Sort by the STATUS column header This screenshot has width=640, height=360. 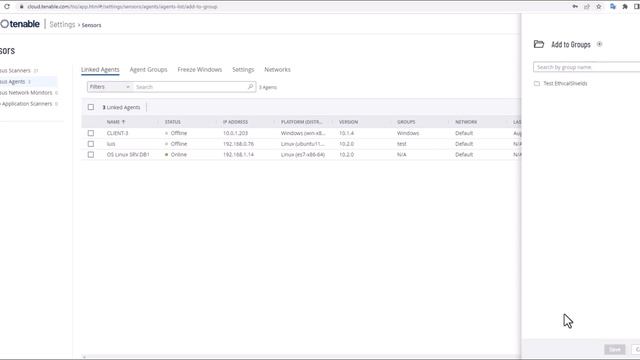pos(173,122)
